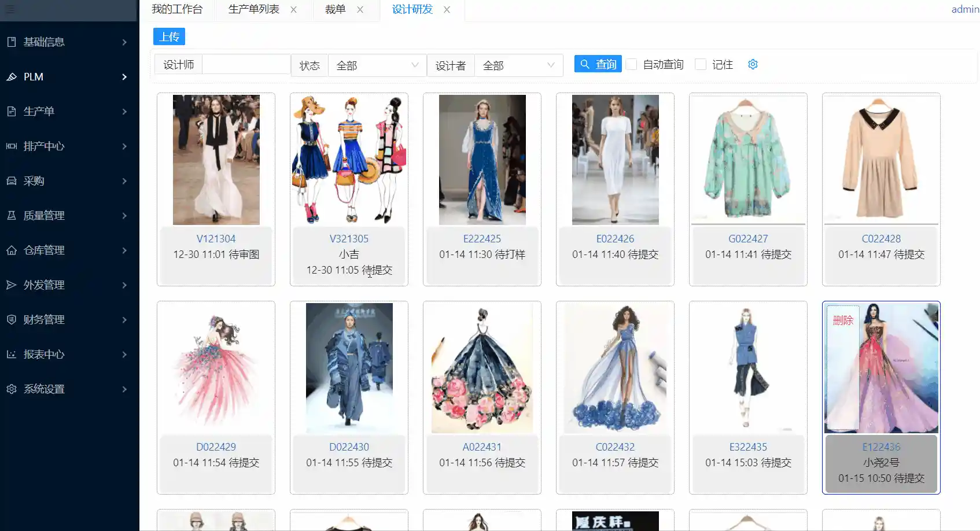Switch to the 生产单列表 tab
Viewport: 980px width, 531px height.
254,9
